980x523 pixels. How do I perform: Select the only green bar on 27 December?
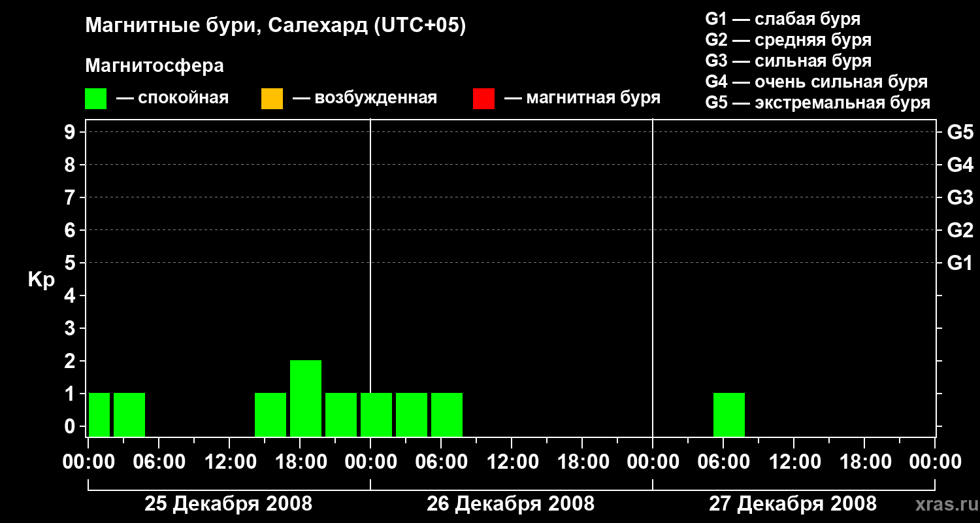[729, 414]
